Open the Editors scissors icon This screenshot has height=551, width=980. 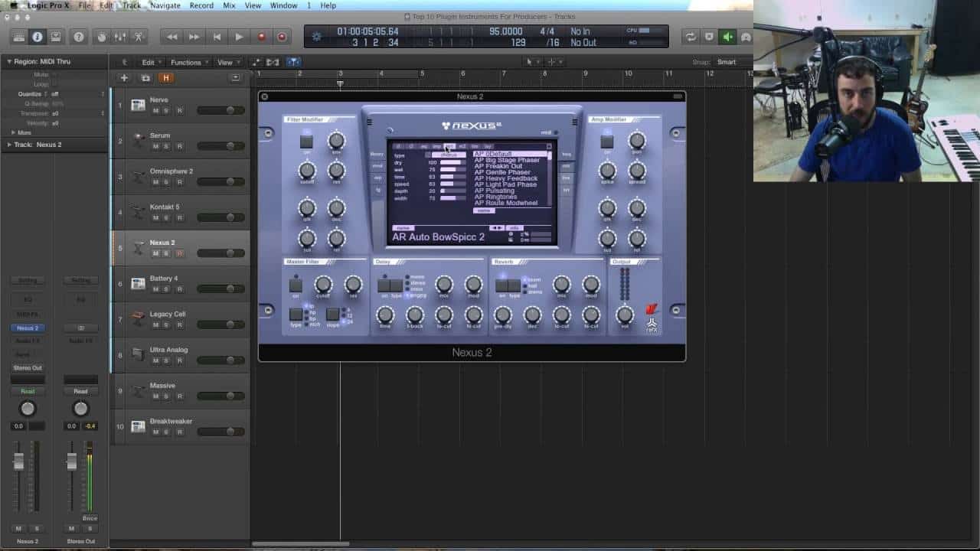click(139, 37)
